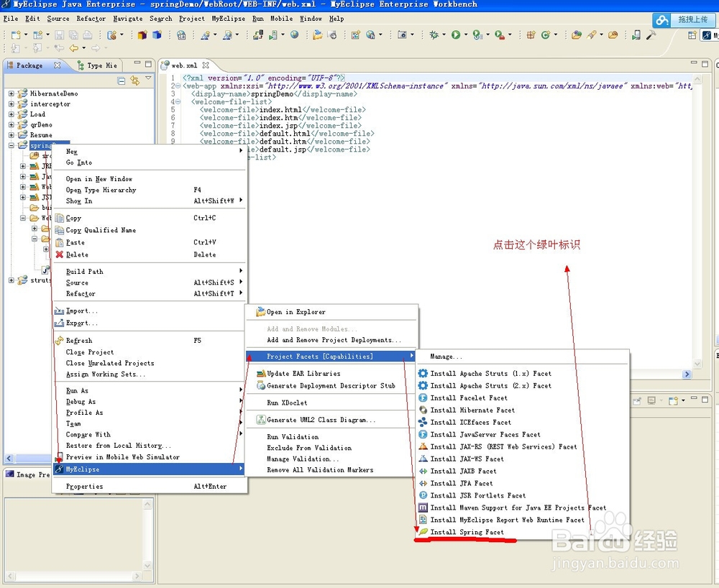The height and width of the screenshot is (588, 719).
Task: Click the Open Perspective icon
Action: pyautogui.click(x=692, y=35)
